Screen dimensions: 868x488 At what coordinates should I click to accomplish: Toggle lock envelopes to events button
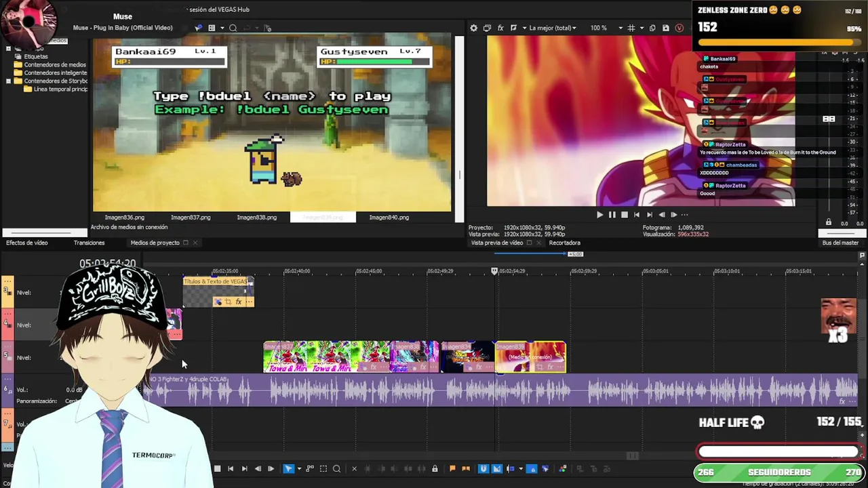pyautogui.click(x=532, y=468)
